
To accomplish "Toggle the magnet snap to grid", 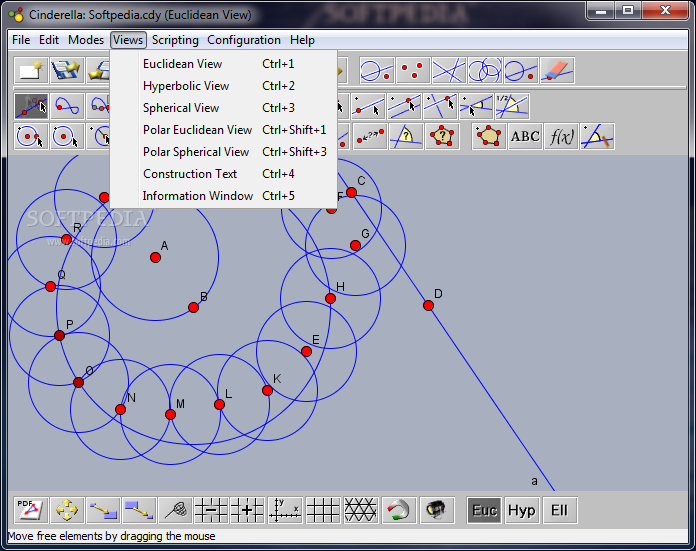I will 399,510.
